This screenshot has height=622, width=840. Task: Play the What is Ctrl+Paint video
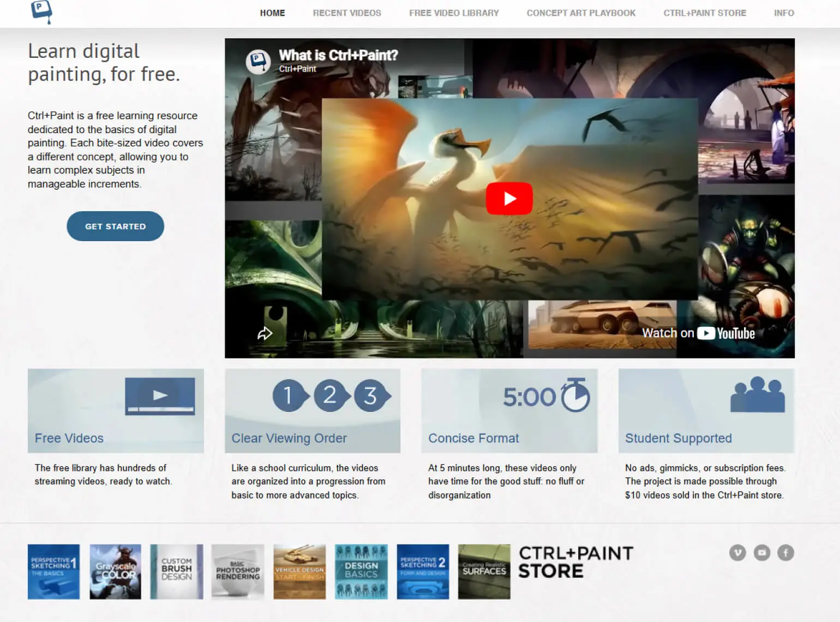coord(509,199)
